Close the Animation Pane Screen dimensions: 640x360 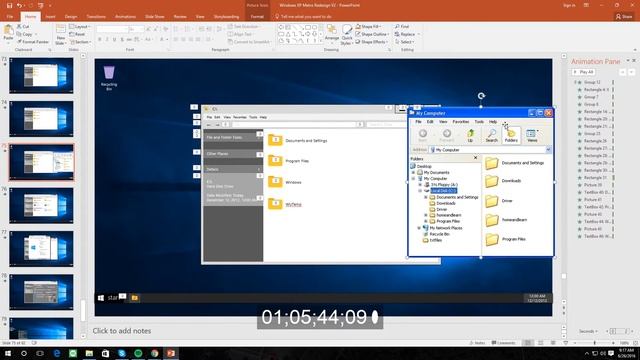tap(634, 61)
